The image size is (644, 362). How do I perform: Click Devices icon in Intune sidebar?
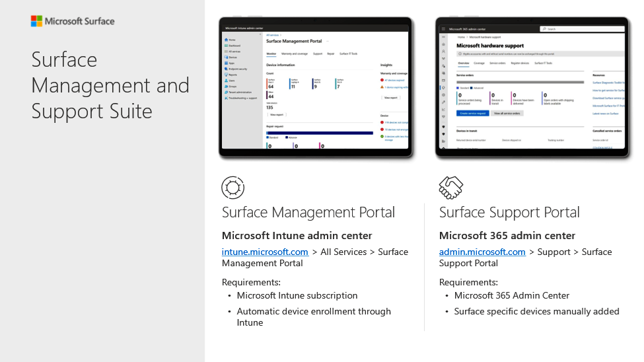point(226,57)
